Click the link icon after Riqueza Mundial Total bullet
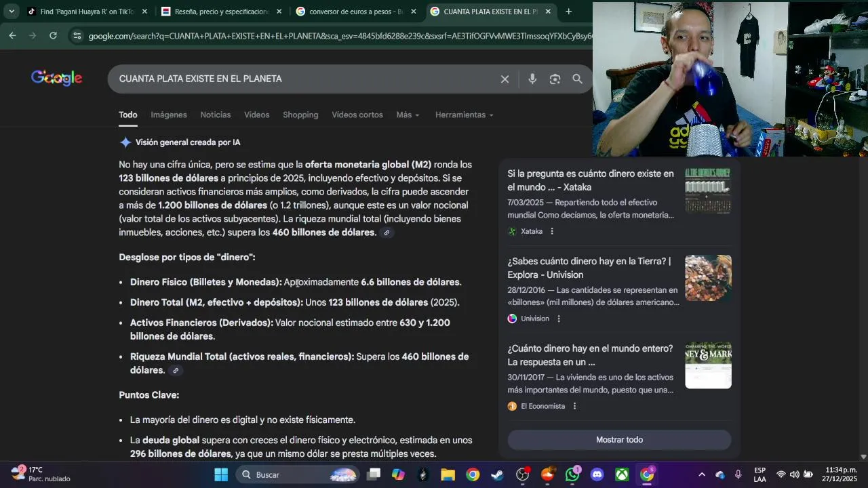868x488 pixels. click(176, 371)
